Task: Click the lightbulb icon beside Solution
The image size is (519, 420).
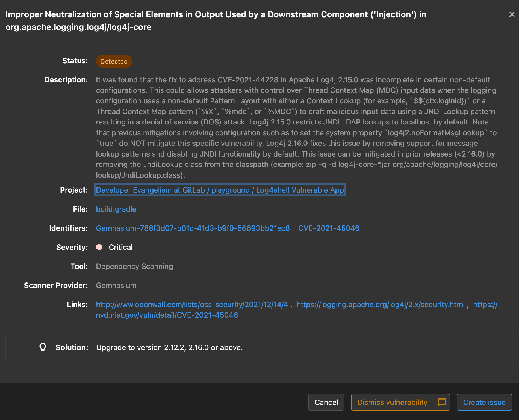Action: click(43, 347)
